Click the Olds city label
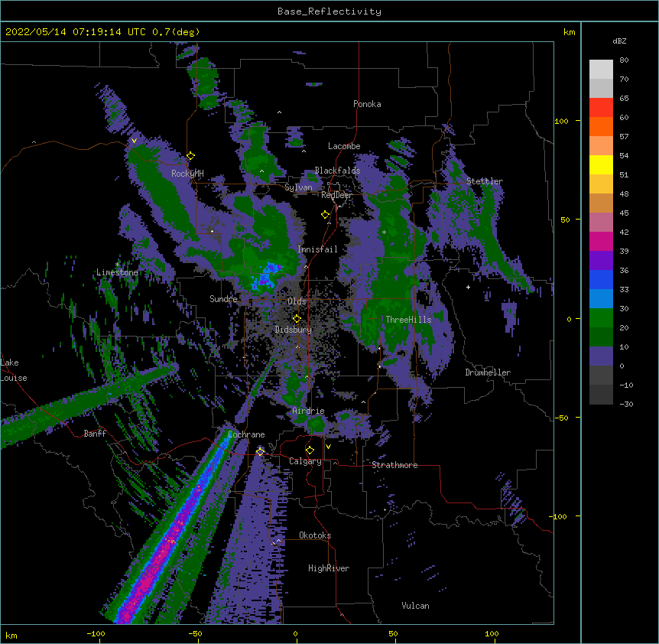This screenshot has width=659, height=644. pyautogui.click(x=297, y=301)
